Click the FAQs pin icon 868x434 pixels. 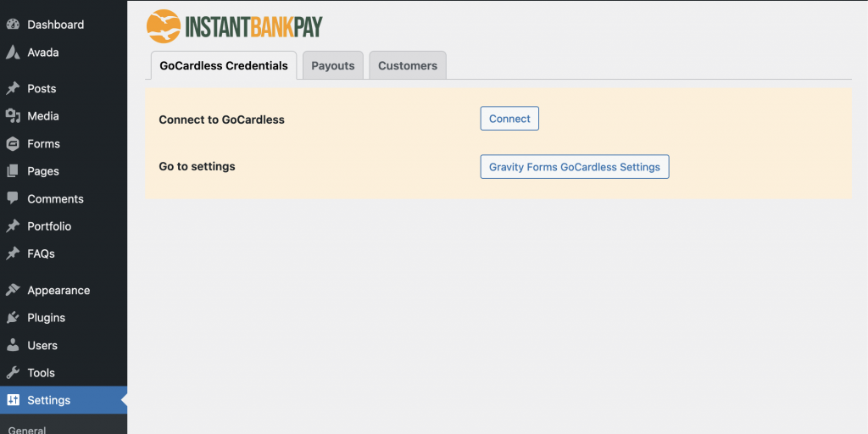point(13,254)
